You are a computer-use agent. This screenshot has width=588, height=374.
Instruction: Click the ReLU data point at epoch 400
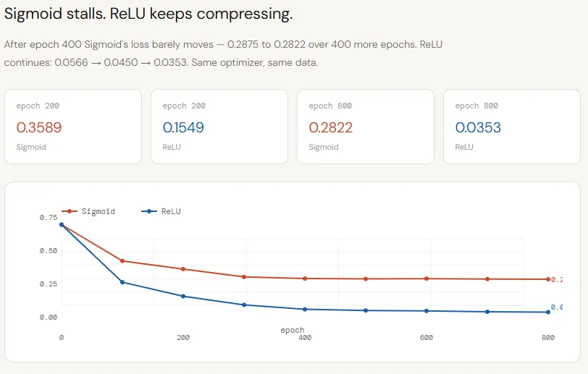305,310
